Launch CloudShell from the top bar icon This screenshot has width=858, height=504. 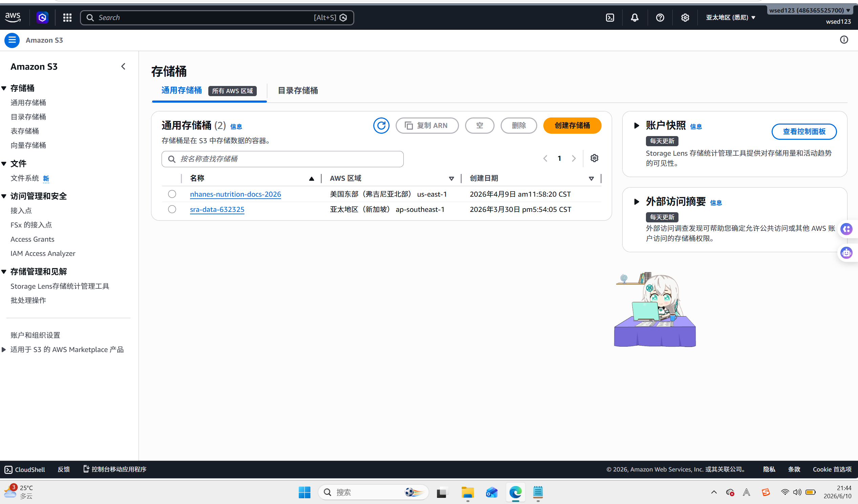[610, 17]
